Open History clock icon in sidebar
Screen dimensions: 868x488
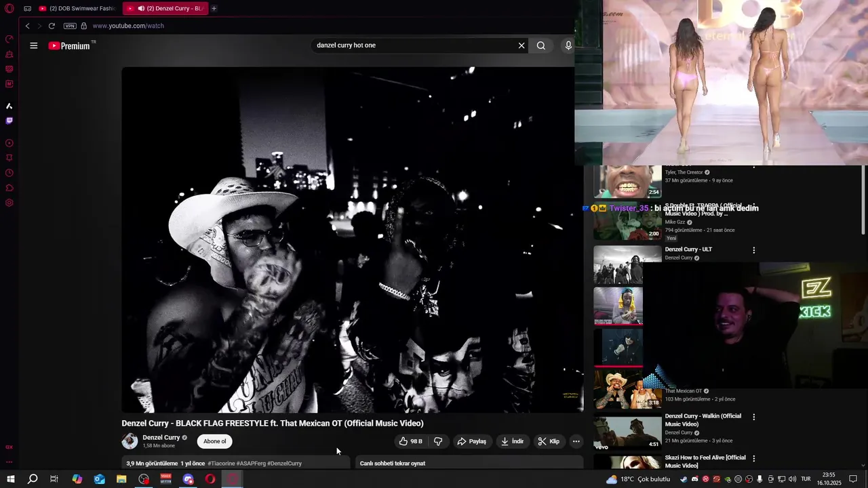click(x=9, y=173)
